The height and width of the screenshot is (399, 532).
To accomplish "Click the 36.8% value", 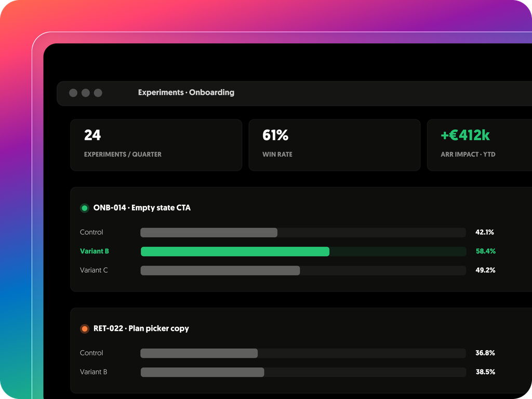I will [x=485, y=353].
